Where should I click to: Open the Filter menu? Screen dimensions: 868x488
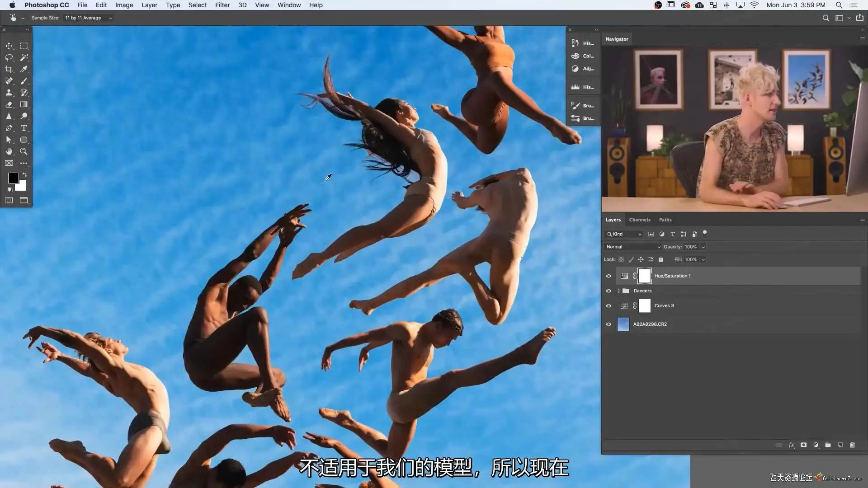pyautogui.click(x=222, y=5)
